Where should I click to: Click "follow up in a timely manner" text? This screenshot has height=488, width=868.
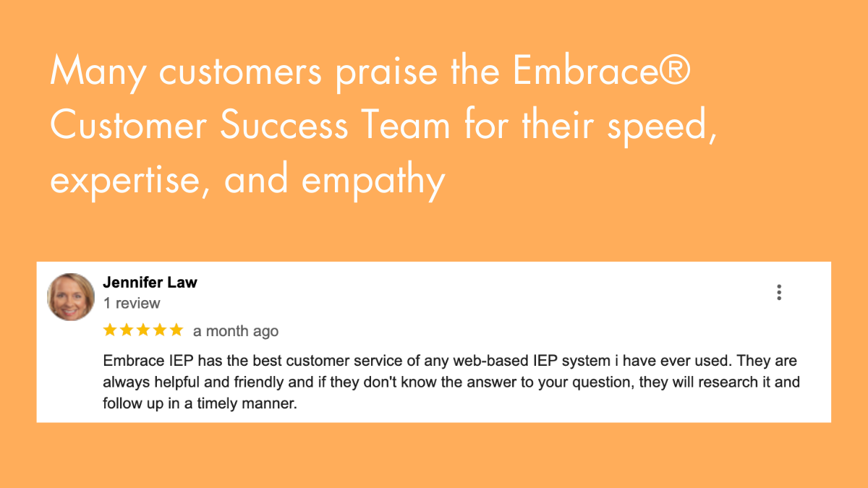[x=200, y=404]
